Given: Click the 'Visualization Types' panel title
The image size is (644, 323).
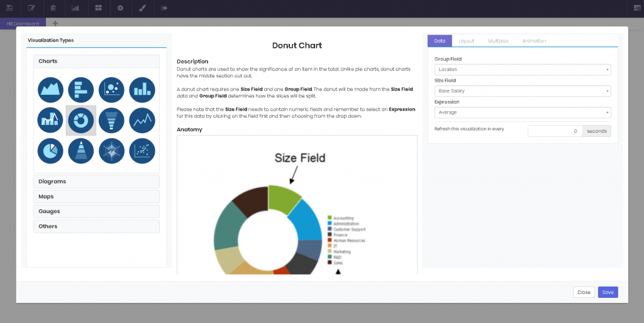Looking at the screenshot, I should [51, 40].
